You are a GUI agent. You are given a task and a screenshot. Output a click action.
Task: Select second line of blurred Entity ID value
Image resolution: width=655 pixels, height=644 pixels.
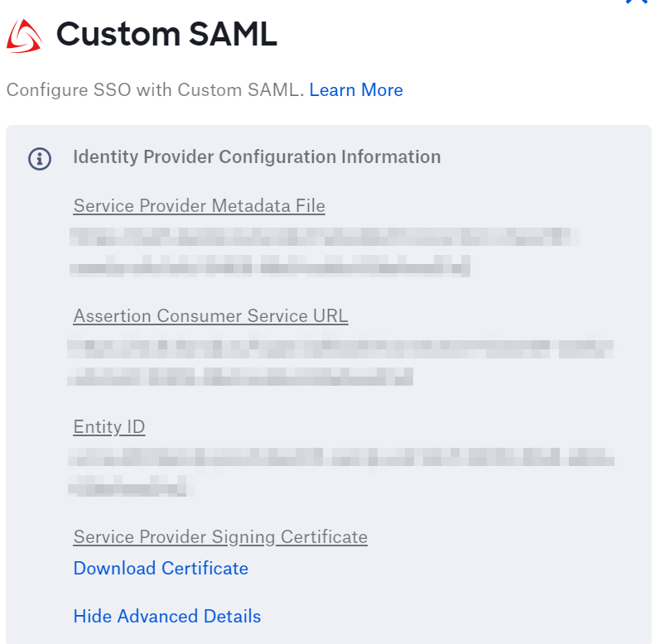coord(132,486)
